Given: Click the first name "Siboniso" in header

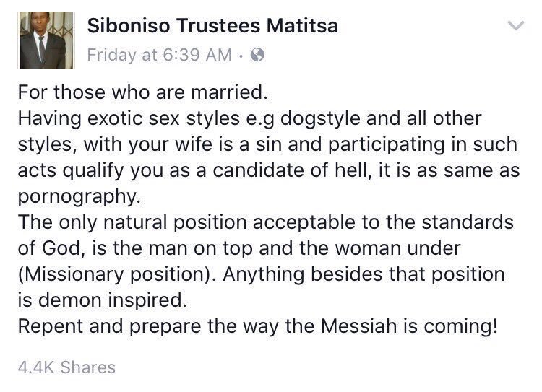Looking at the screenshot, I should click(129, 26).
